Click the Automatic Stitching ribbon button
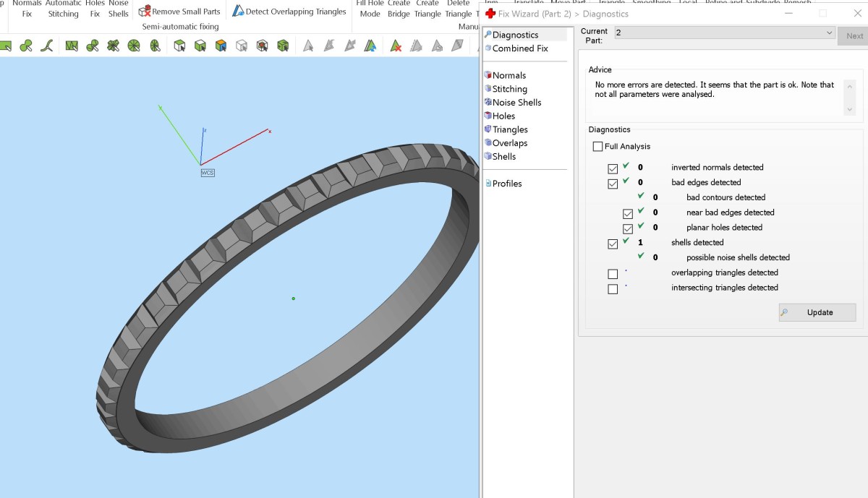 coord(63,9)
